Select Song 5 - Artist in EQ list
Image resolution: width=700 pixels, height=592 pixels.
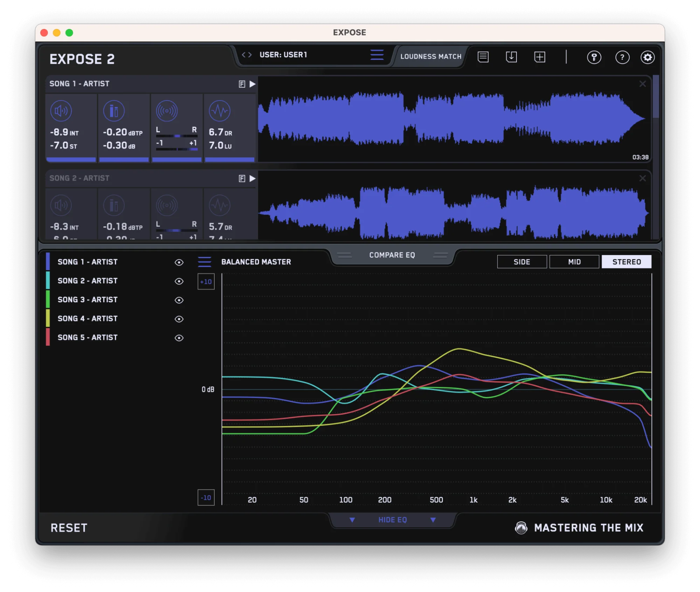tap(88, 338)
